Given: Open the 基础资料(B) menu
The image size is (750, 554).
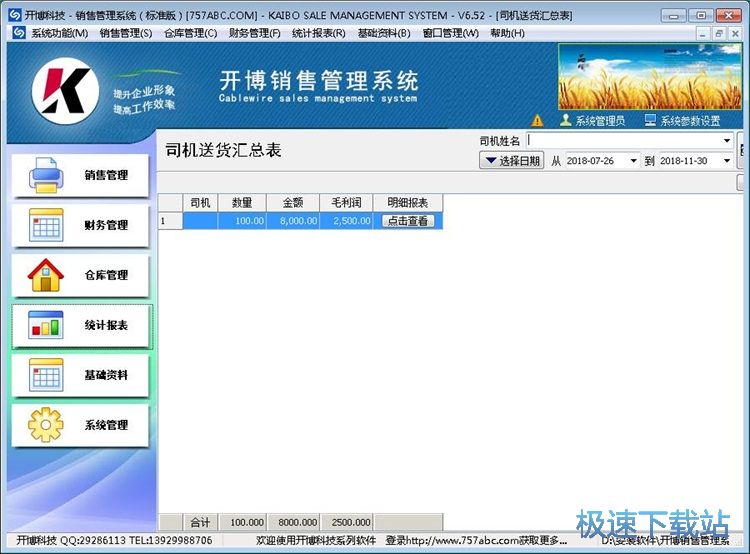Looking at the screenshot, I should point(384,33).
